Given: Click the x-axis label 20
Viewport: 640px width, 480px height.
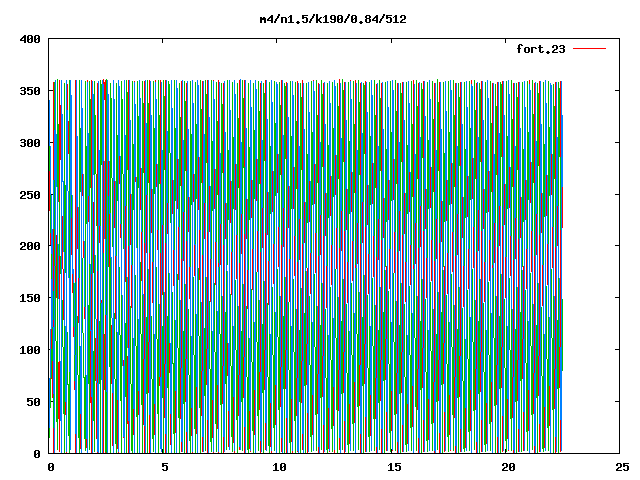Looking at the screenshot, I should point(508,467).
